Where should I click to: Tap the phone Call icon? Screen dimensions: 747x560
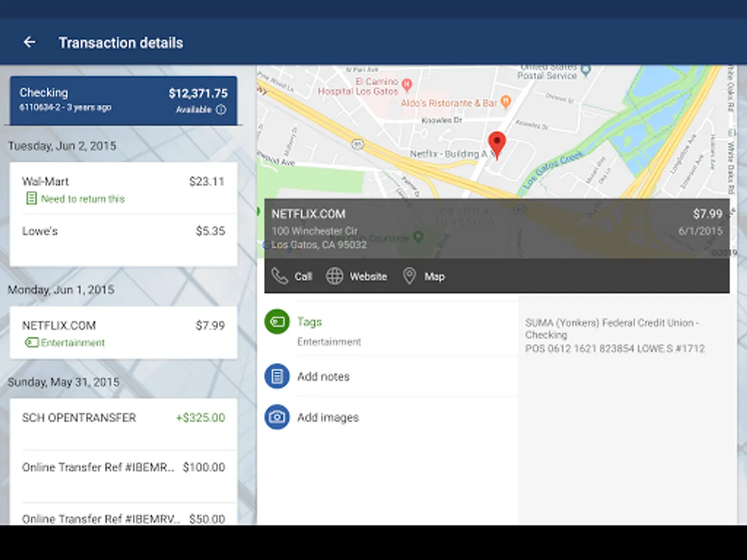[x=280, y=276]
